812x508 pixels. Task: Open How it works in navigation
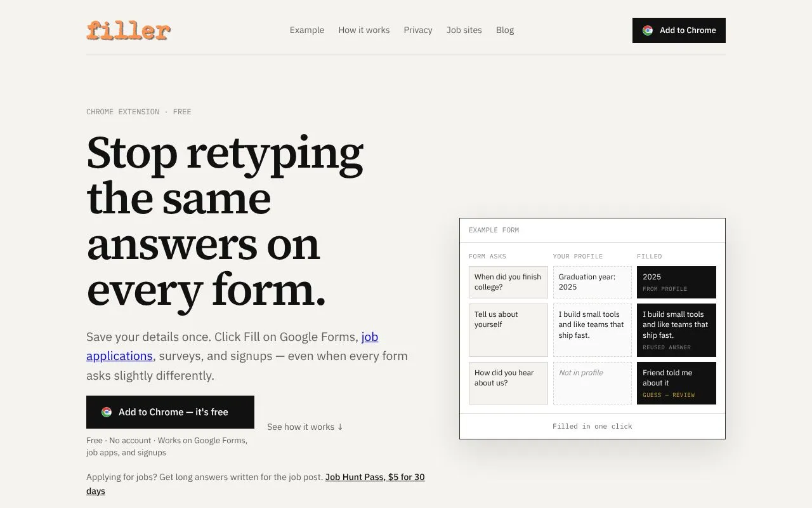pos(364,30)
